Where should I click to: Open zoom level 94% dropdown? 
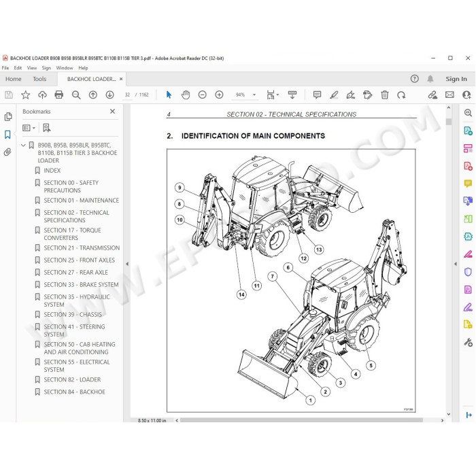click(x=254, y=95)
